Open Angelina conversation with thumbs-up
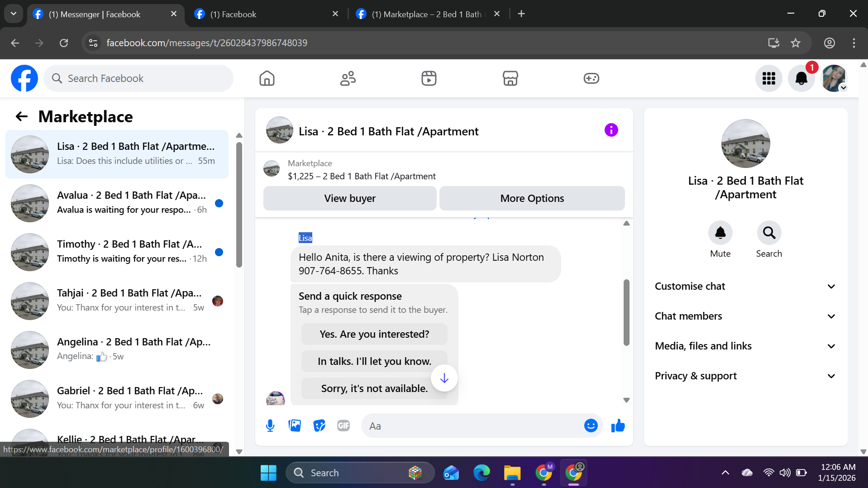This screenshot has width=868, height=488. click(117, 349)
